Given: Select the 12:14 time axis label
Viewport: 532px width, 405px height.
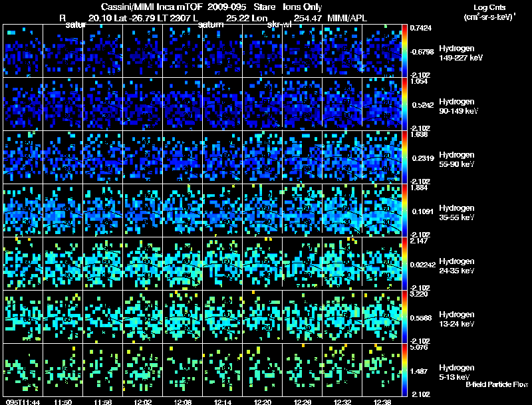Looking at the screenshot, I should tap(223, 402).
